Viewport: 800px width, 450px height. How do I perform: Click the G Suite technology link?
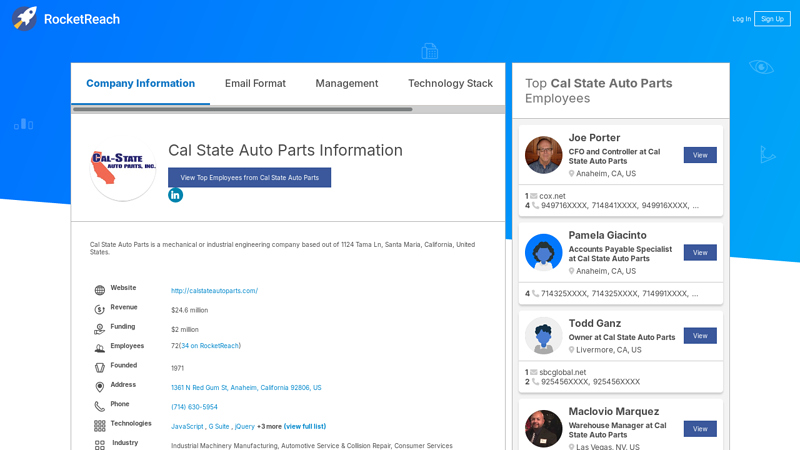[x=218, y=427]
